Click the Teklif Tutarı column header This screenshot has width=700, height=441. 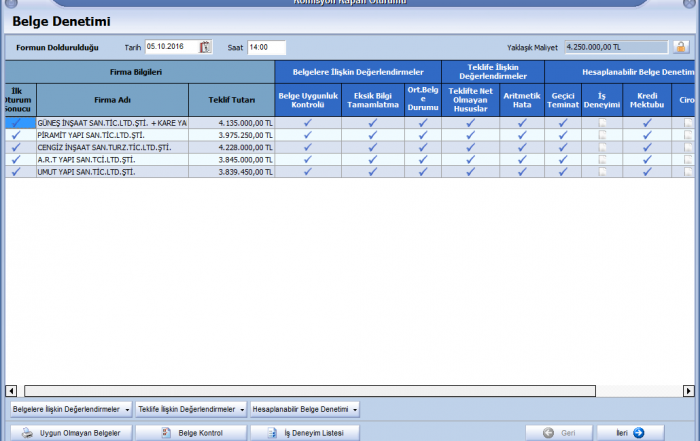pyautogui.click(x=232, y=100)
